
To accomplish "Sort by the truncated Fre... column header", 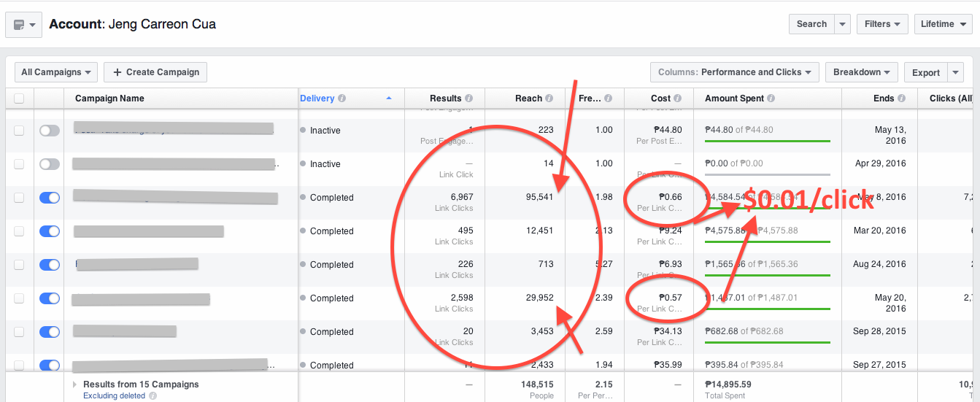I will click(x=591, y=98).
